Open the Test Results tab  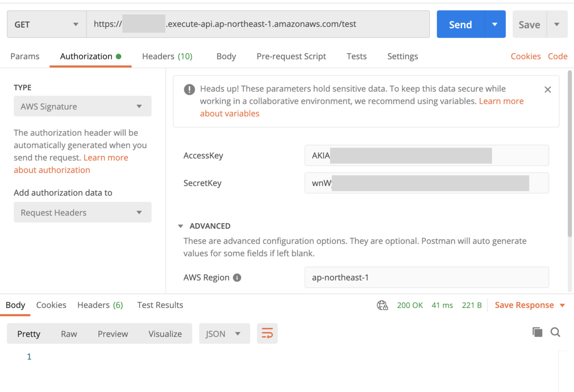pos(160,305)
